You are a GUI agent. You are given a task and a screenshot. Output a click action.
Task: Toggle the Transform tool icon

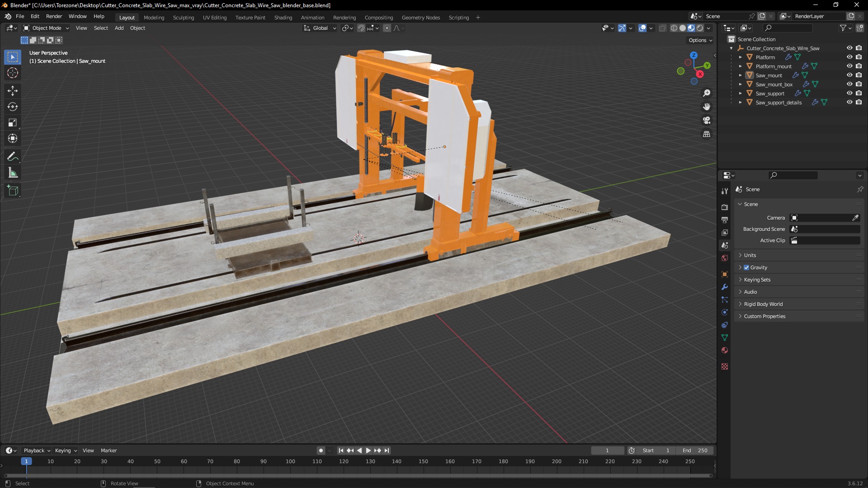13,138
